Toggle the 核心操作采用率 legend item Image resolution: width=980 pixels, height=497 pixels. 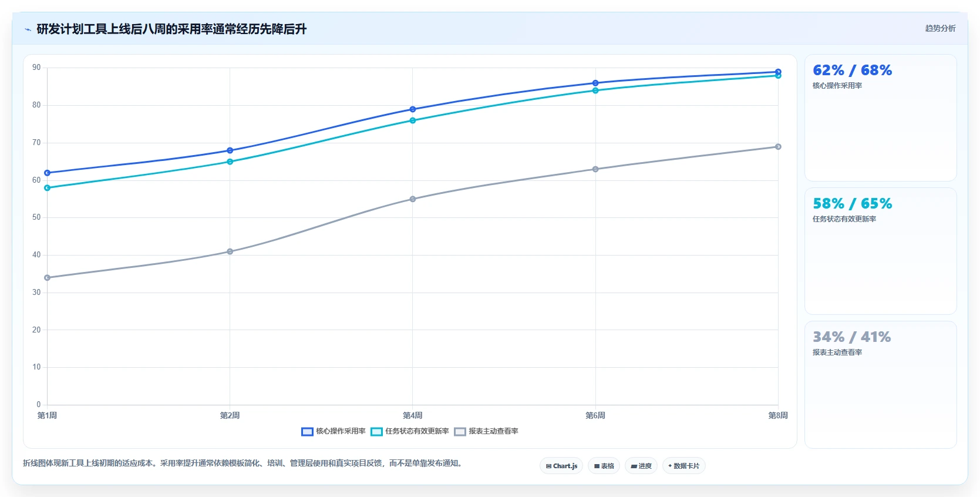[x=334, y=431]
